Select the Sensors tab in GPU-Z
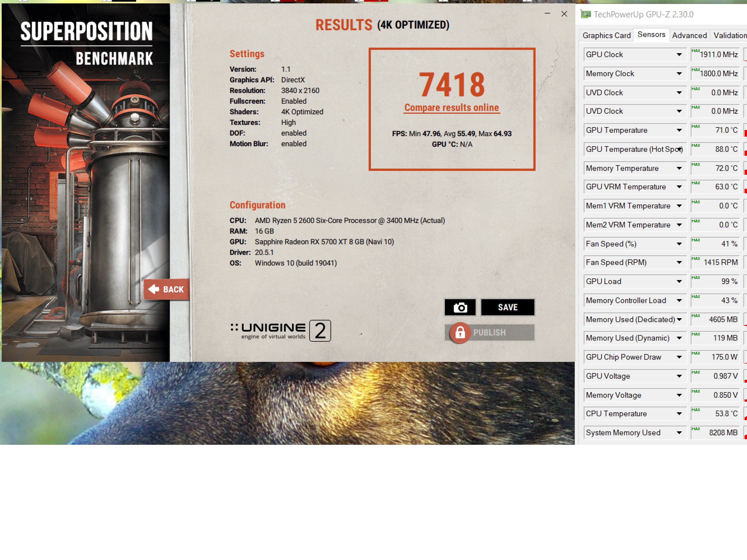This screenshot has height=560, width=747. [x=651, y=34]
